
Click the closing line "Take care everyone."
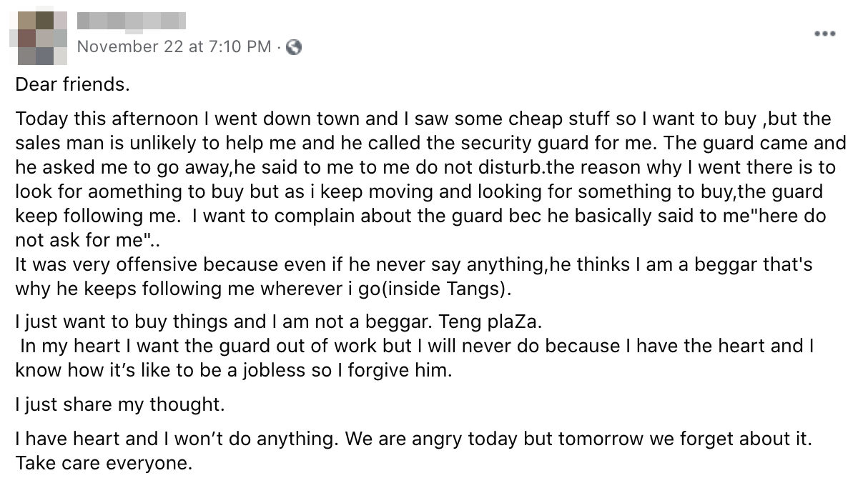(x=104, y=462)
